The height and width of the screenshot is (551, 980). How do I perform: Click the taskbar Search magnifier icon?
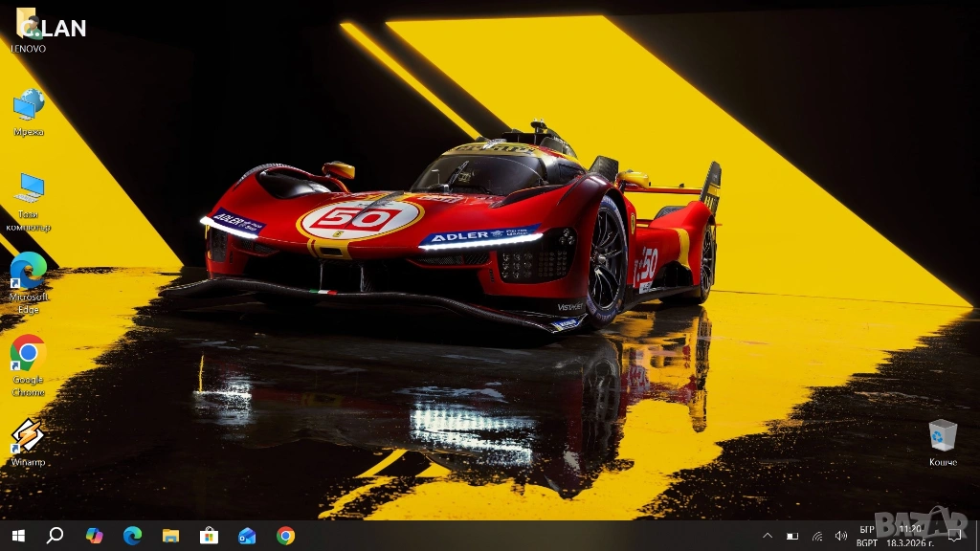[55, 536]
